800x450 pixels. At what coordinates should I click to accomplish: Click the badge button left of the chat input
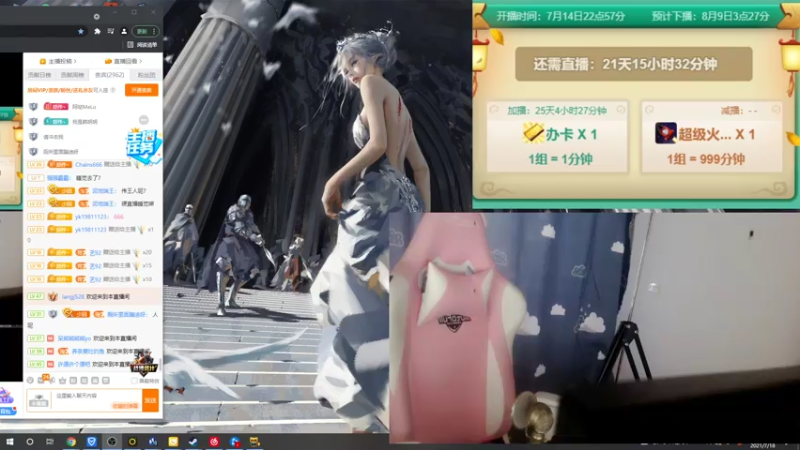click(x=39, y=401)
